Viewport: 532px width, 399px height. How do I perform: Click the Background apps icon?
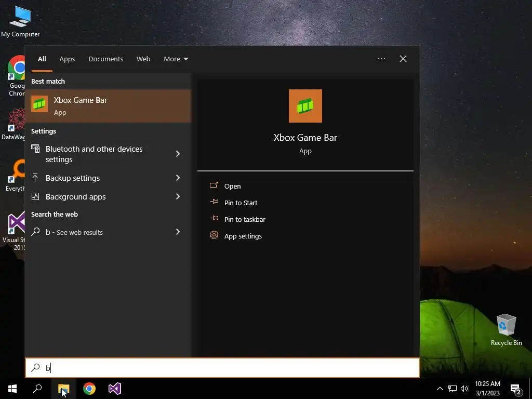[35, 196]
